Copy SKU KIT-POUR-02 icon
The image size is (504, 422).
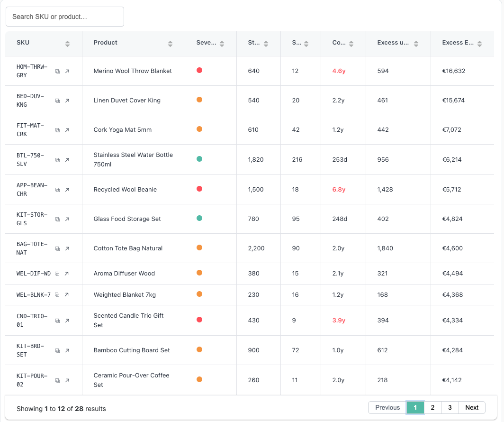tap(57, 380)
